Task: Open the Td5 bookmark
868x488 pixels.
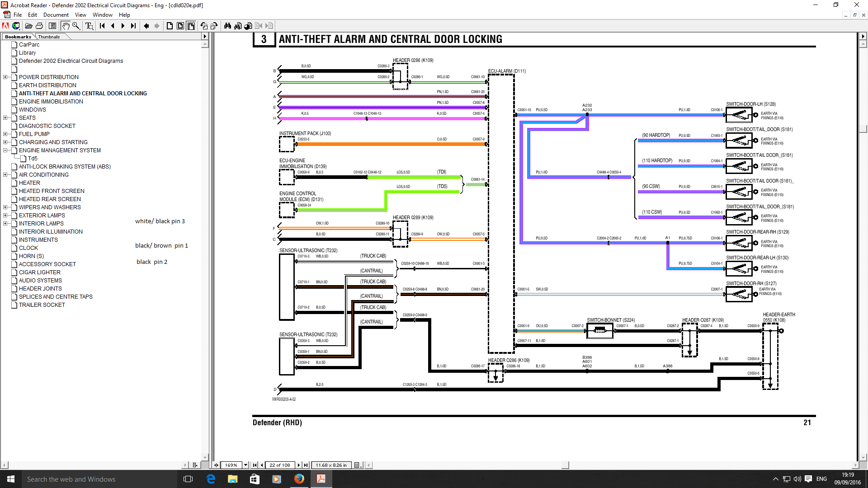Action: click(x=33, y=159)
